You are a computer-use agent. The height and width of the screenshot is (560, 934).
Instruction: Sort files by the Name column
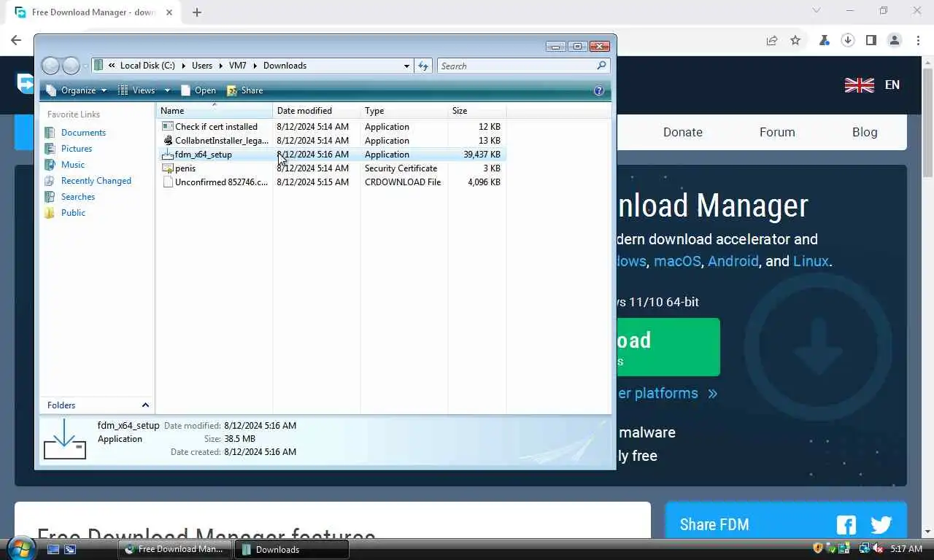coord(215,111)
